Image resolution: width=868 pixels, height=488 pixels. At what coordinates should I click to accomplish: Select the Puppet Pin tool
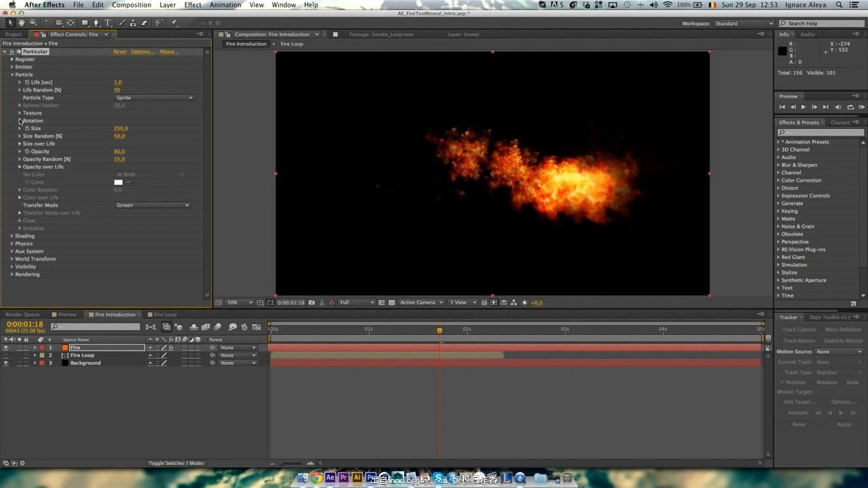(x=174, y=23)
